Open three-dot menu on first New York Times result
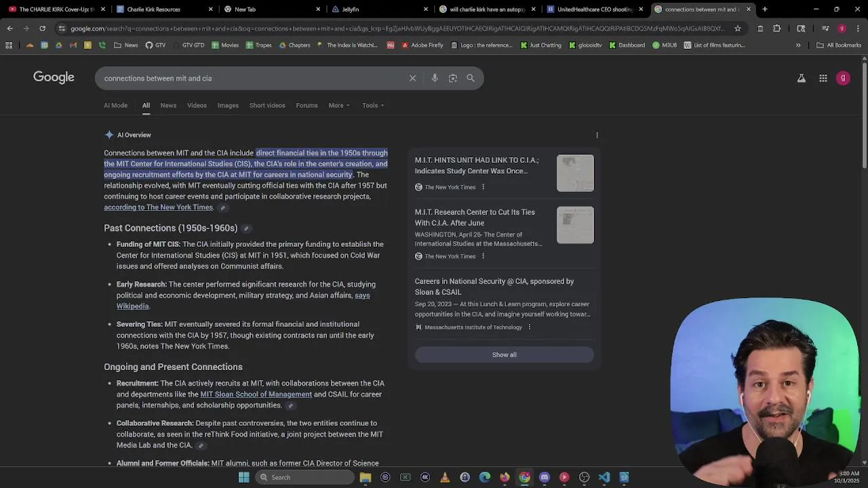Screen dimensions: 868x488 click(483, 187)
